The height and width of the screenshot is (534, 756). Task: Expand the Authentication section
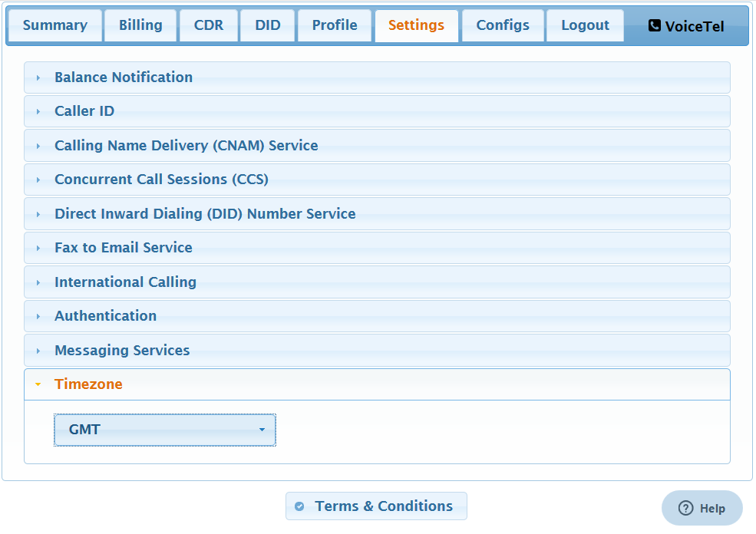377,316
